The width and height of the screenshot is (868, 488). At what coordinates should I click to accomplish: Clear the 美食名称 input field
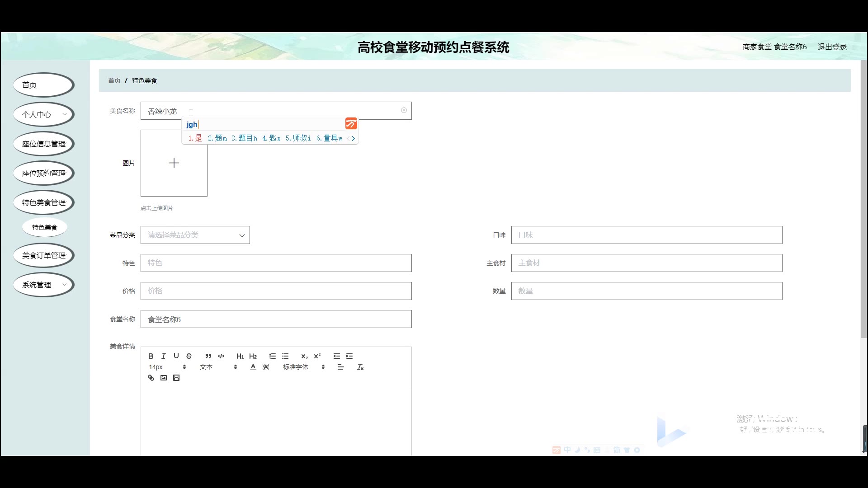(404, 110)
